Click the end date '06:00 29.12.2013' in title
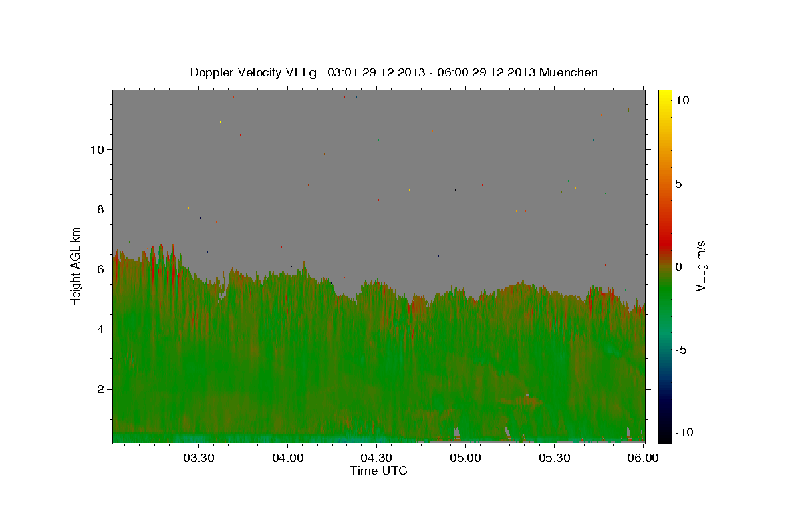The image size is (798, 532). pos(486,72)
